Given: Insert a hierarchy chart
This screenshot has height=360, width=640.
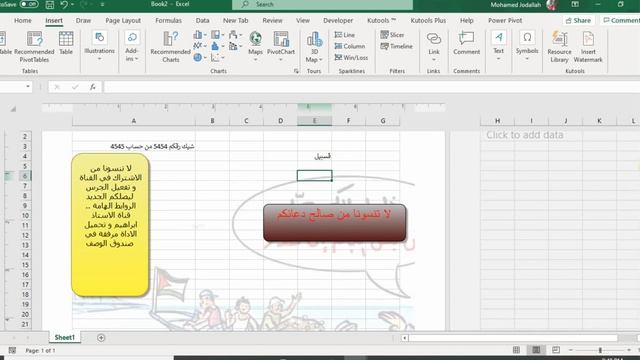Looking at the screenshot, I should pos(217,35).
